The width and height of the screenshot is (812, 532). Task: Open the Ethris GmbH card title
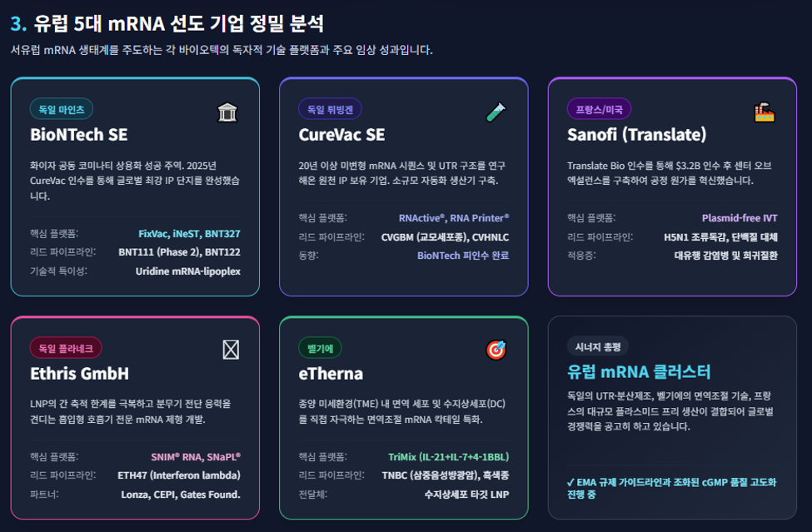point(80,374)
